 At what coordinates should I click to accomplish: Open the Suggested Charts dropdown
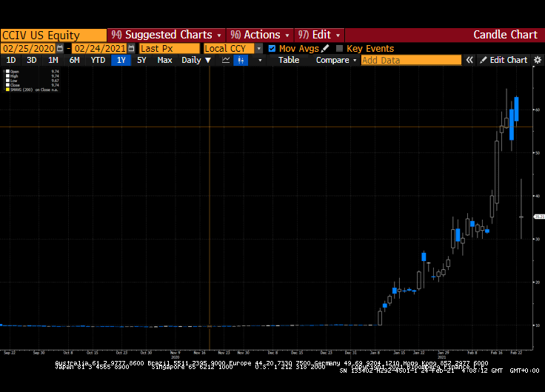coord(166,35)
